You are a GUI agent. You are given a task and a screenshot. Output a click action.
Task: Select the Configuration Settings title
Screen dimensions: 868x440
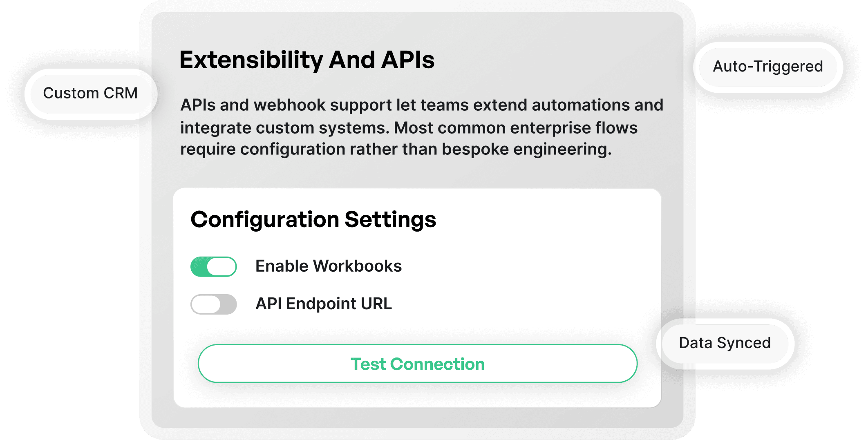pos(314,219)
